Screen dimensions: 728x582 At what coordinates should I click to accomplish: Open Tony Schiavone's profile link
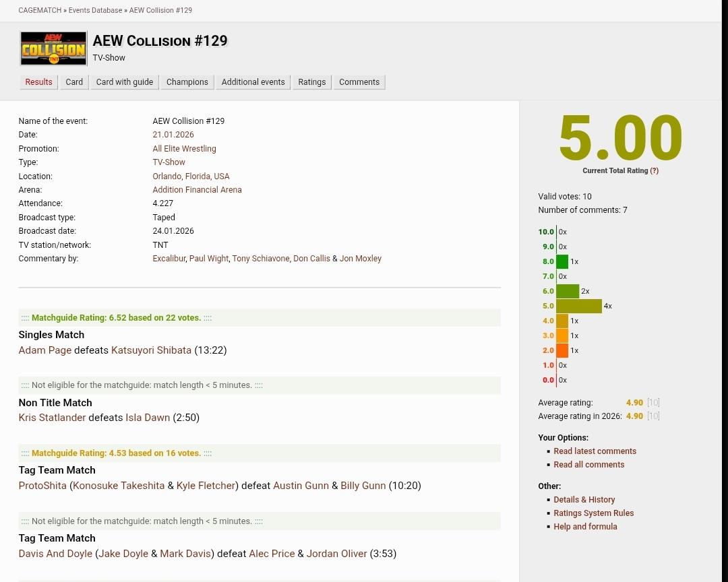(261, 259)
